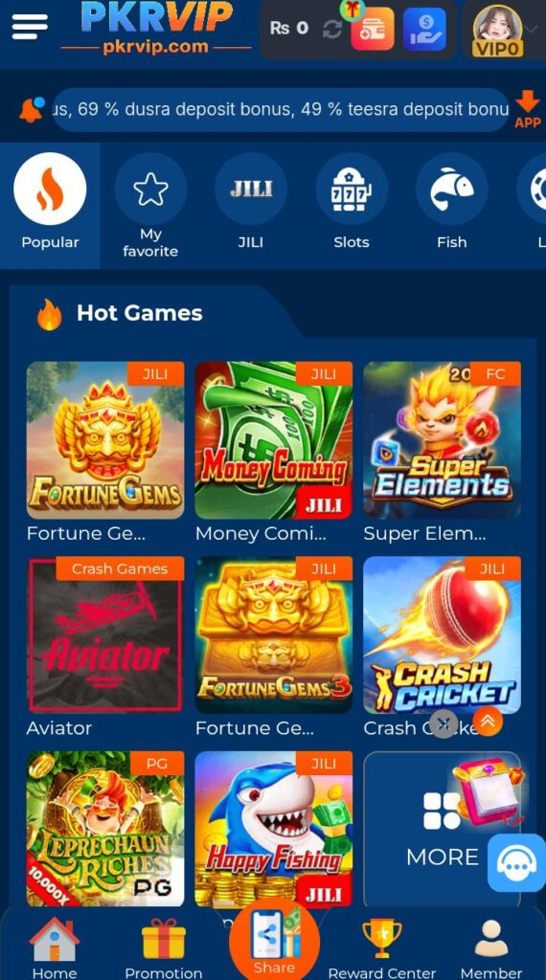Image resolution: width=546 pixels, height=980 pixels.
Task: Refresh the Rs balance
Action: pyautogui.click(x=331, y=29)
